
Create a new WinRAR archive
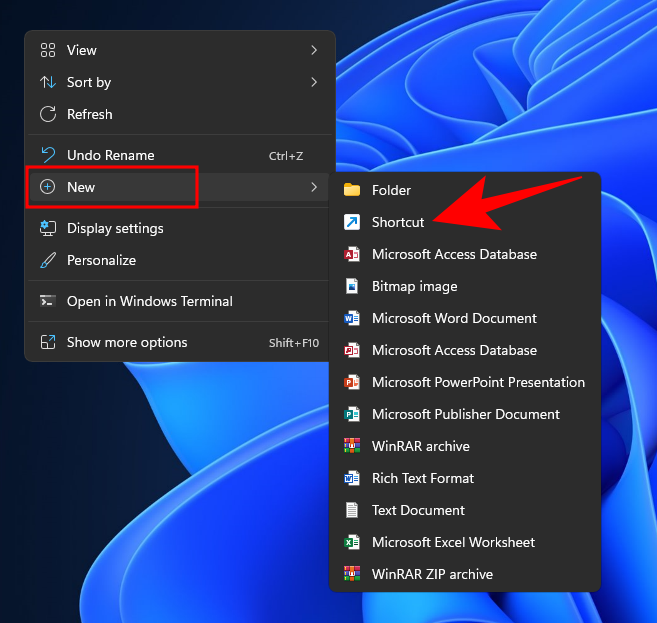click(420, 446)
